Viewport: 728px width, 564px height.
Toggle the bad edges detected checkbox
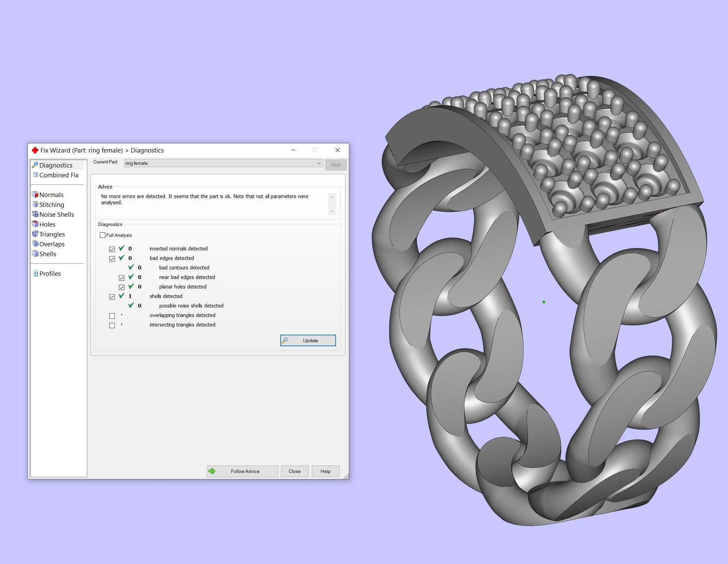(x=112, y=259)
